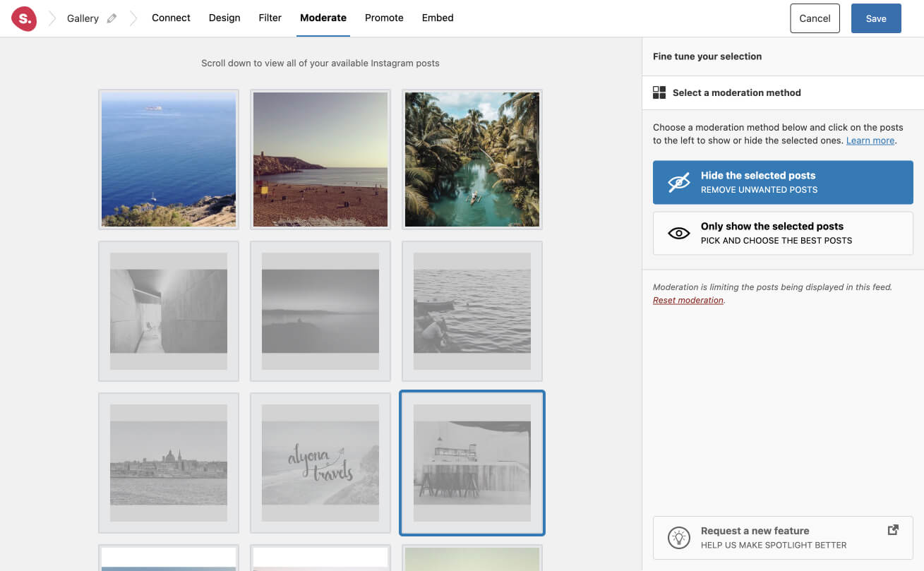Toggle the greyed foggy horizon post
Viewport: 924px width, 571px height.
pos(320,311)
